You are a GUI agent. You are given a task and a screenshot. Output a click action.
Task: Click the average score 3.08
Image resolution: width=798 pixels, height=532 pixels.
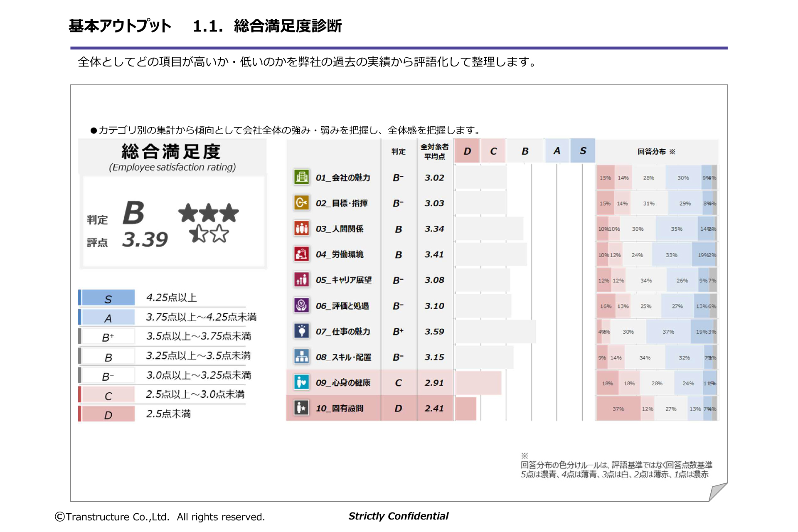[434, 280]
